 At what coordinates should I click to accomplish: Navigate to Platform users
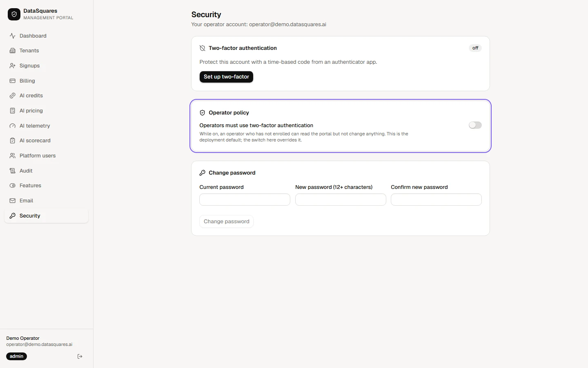pyautogui.click(x=46, y=156)
